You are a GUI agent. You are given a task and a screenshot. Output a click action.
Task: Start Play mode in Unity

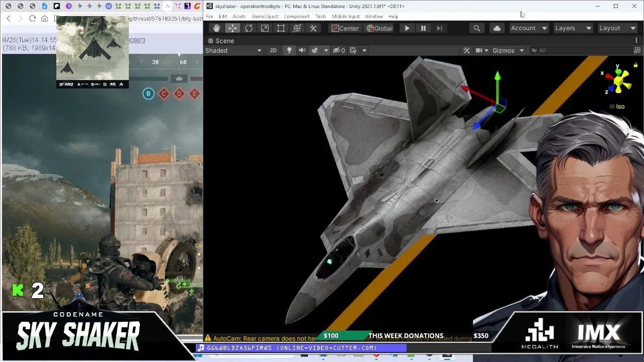(x=407, y=28)
